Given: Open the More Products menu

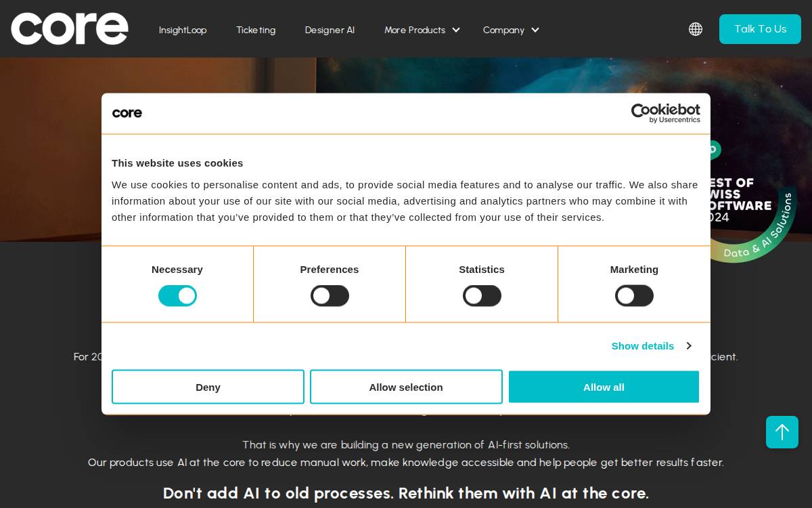Looking at the screenshot, I should click(415, 30).
